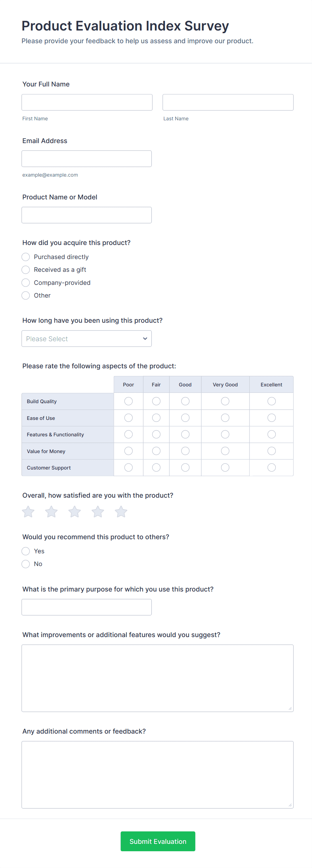This screenshot has height=868, width=312.
Task: Click the Submit Evaluation button
Action: pos(158,842)
